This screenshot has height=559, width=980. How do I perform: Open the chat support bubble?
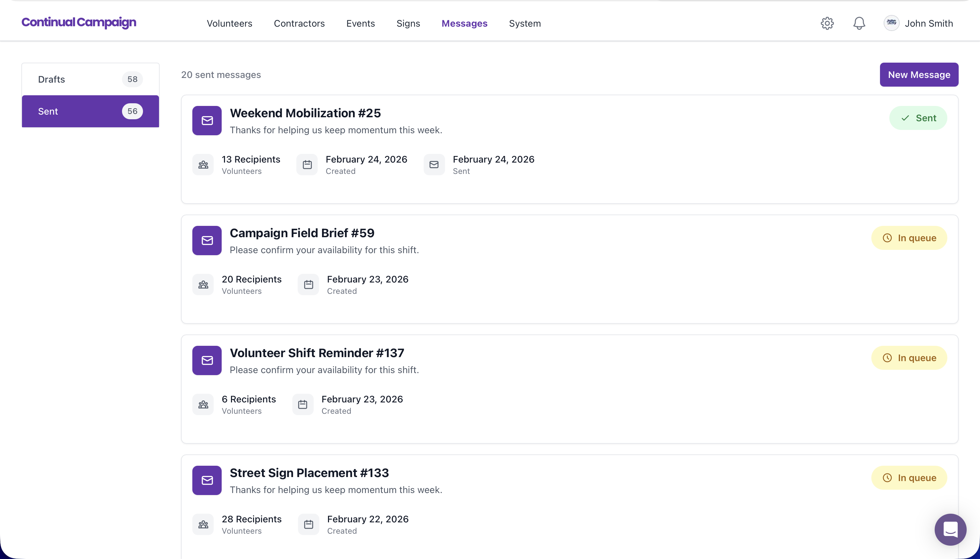(950, 529)
